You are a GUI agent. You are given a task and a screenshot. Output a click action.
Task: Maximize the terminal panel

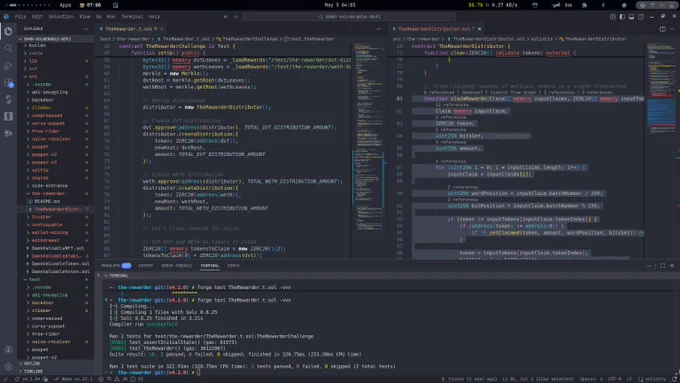pyautogui.click(x=662, y=265)
